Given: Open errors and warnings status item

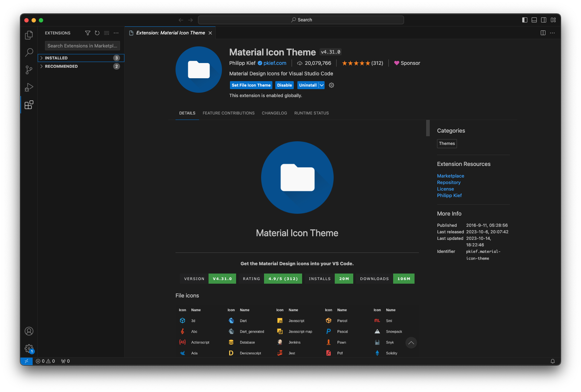Looking at the screenshot, I should point(45,361).
